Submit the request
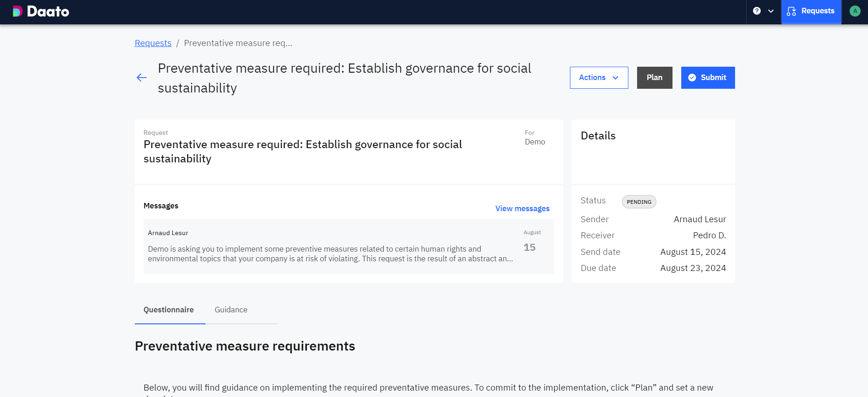The height and width of the screenshot is (397, 868). (708, 78)
